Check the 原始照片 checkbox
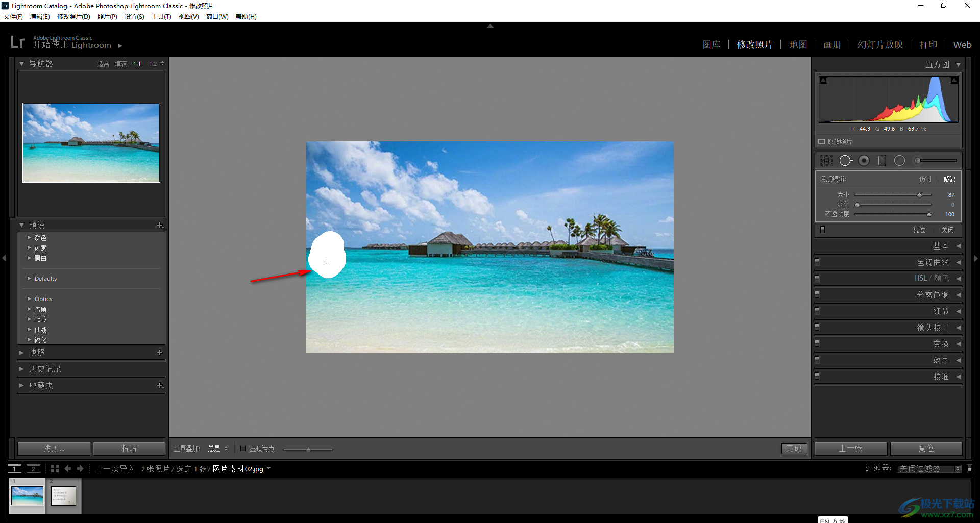 822,141
